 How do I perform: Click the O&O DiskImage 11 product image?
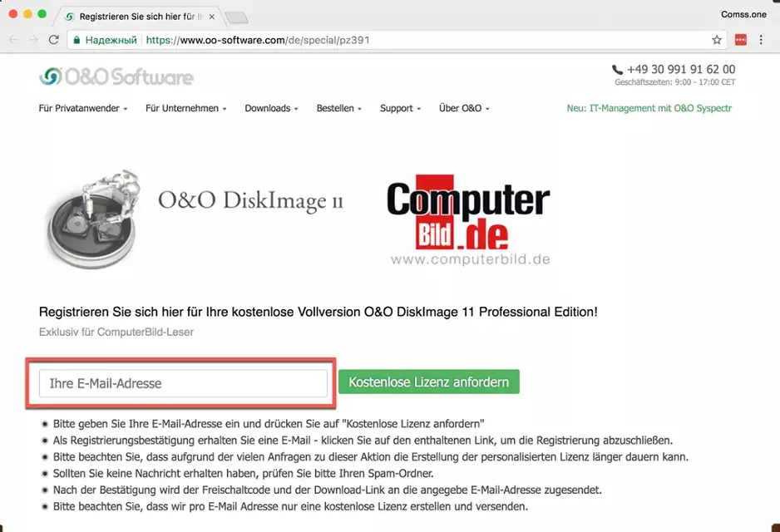tap(92, 219)
